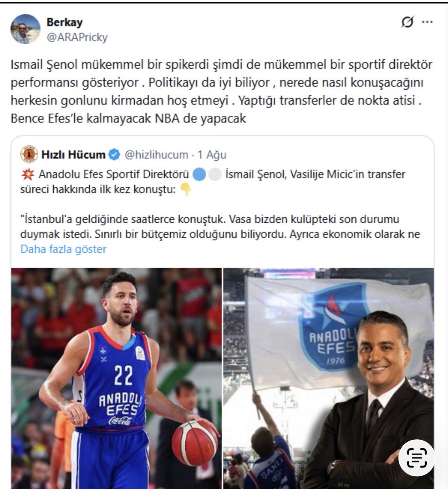The width and height of the screenshot is (448, 494).
Task: Open the Micic number 22 player photo
Action: [x=117, y=378]
